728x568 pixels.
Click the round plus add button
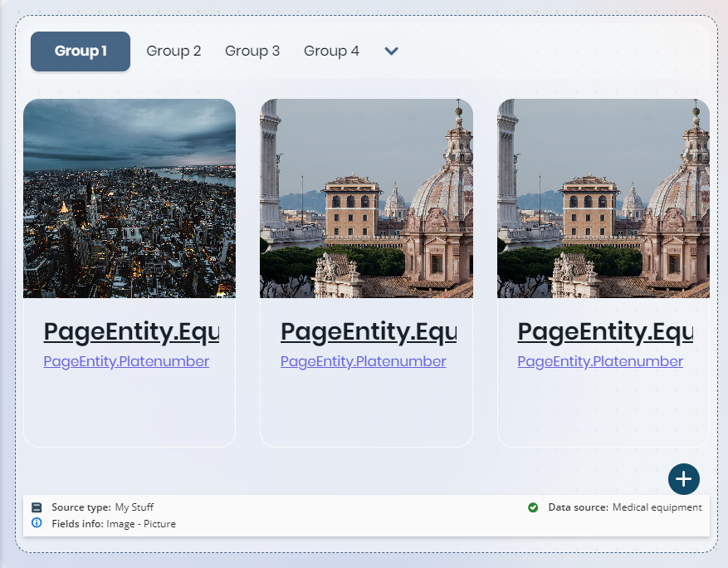click(684, 479)
